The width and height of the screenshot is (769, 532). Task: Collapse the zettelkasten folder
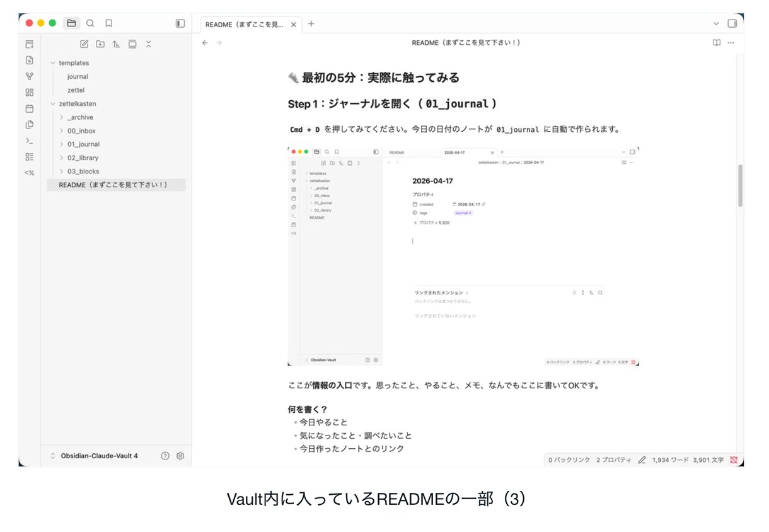pyautogui.click(x=53, y=103)
